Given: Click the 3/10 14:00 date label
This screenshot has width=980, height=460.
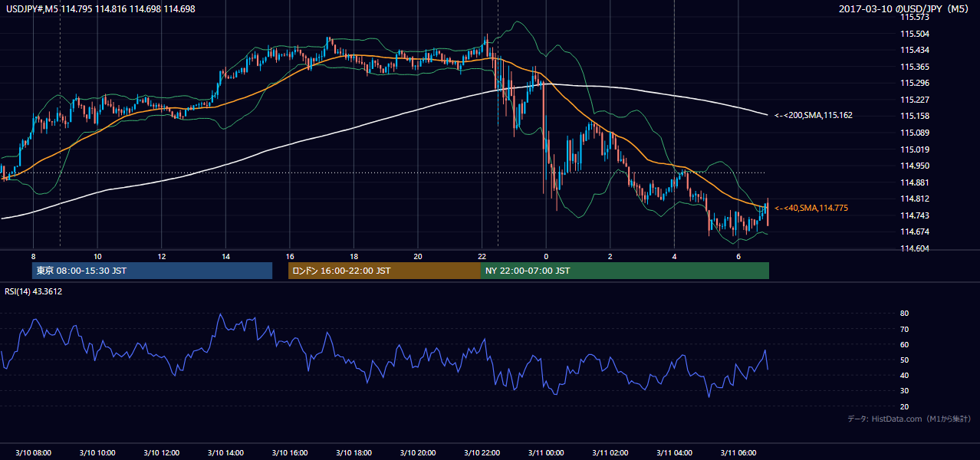Looking at the screenshot, I should point(225,453).
